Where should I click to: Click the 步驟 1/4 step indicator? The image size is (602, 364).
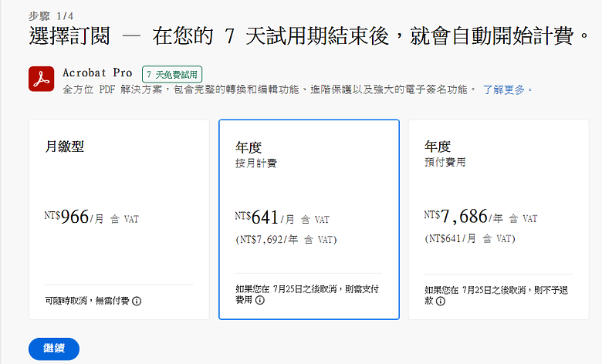click(x=51, y=15)
